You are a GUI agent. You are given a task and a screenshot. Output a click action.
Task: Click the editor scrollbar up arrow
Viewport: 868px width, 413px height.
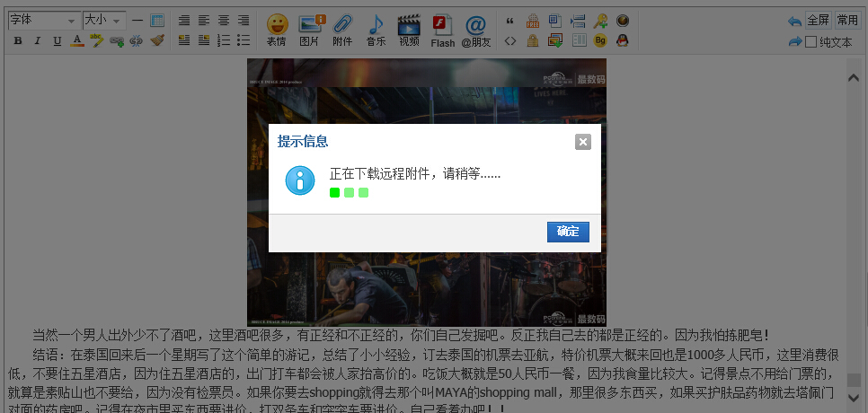(x=854, y=78)
